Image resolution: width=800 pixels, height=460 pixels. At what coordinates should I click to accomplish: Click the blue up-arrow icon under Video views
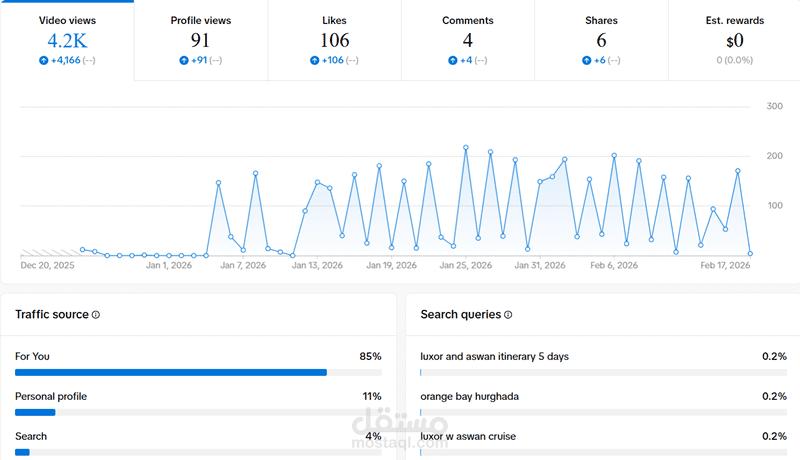point(41,60)
